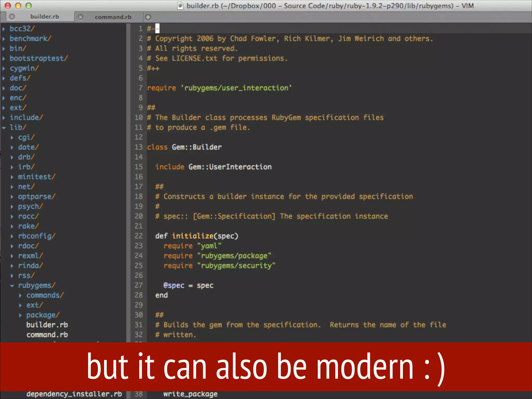
Task: Expand the include/ folder arrow
Action: click(4, 118)
